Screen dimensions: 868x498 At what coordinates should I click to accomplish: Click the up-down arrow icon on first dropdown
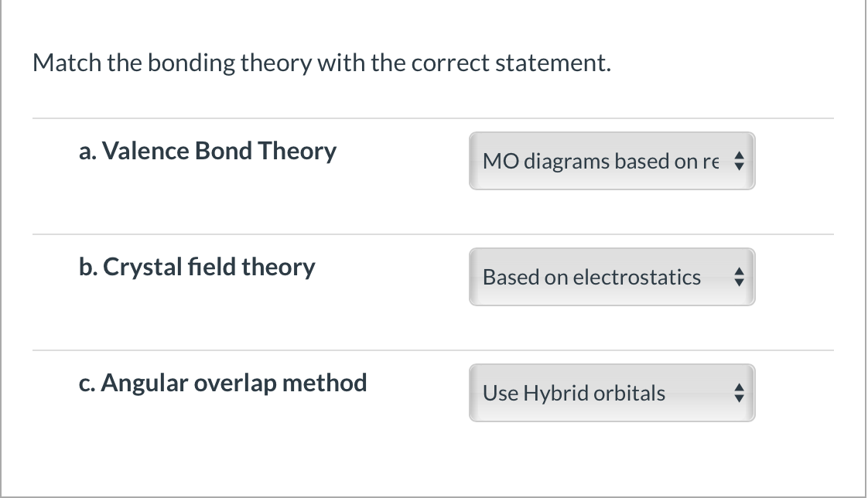(x=740, y=161)
